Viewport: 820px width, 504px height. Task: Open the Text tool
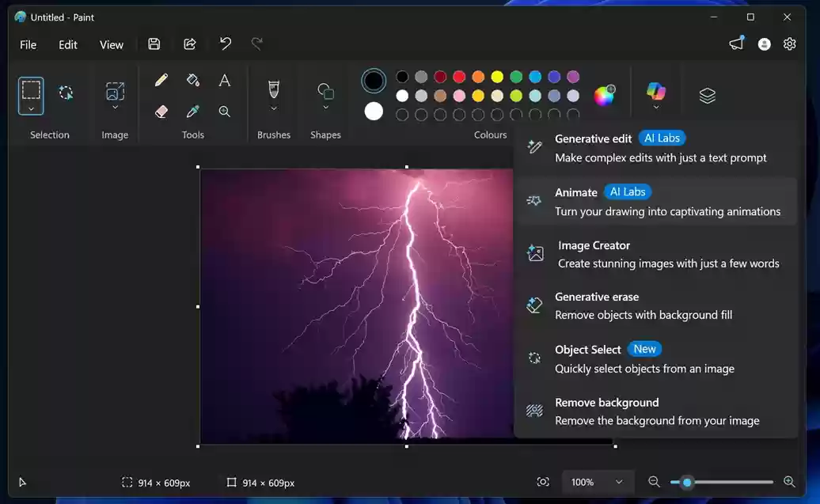(x=224, y=79)
